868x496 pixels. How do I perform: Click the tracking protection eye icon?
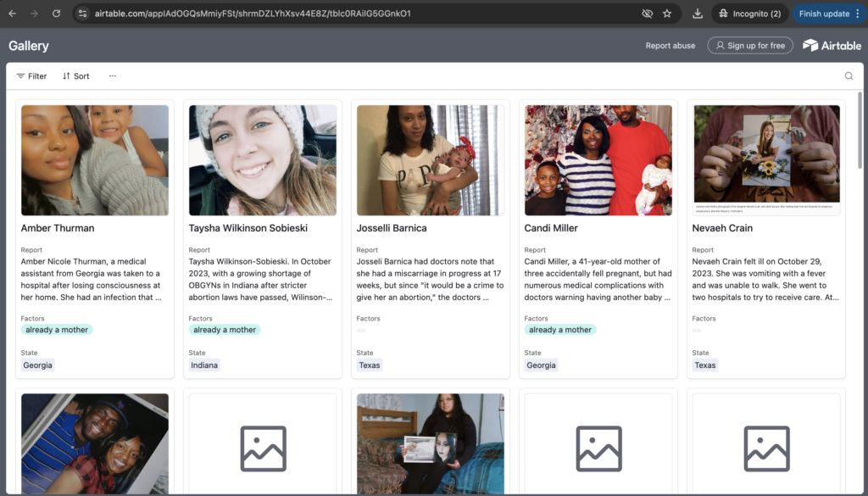647,14
